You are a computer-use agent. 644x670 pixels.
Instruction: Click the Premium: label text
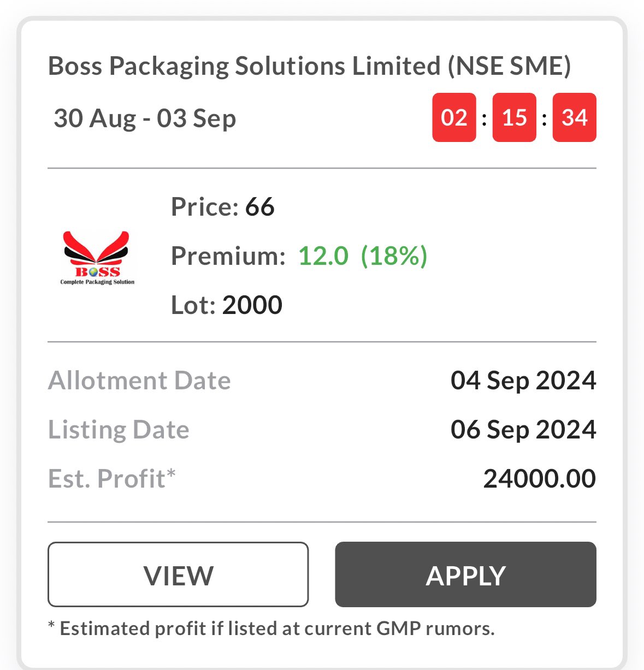pos(228,256)
